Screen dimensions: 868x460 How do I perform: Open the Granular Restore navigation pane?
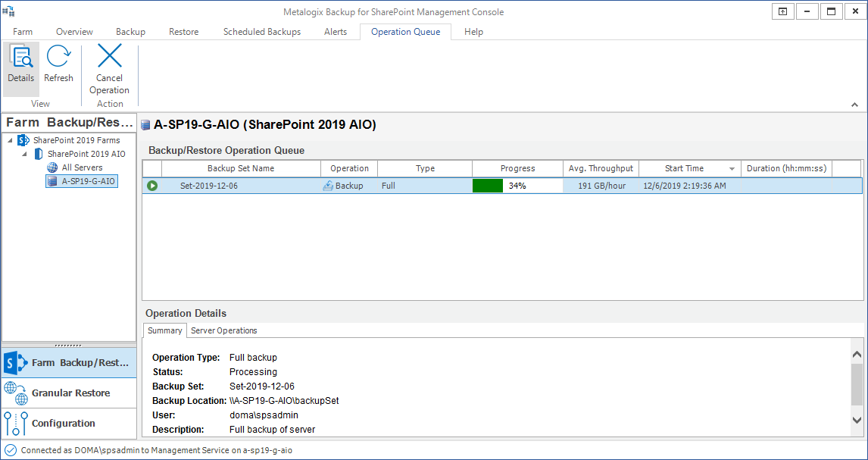click(x=70, y=393)
